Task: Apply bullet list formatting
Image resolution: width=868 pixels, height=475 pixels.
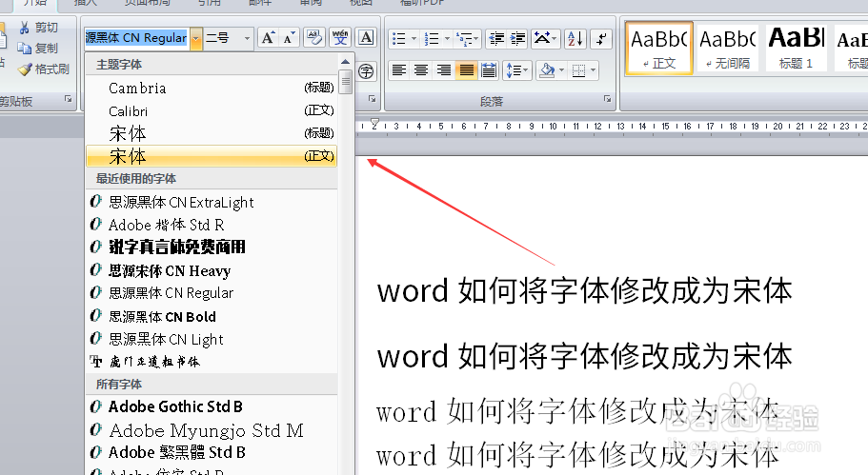Action: [398, 39]
